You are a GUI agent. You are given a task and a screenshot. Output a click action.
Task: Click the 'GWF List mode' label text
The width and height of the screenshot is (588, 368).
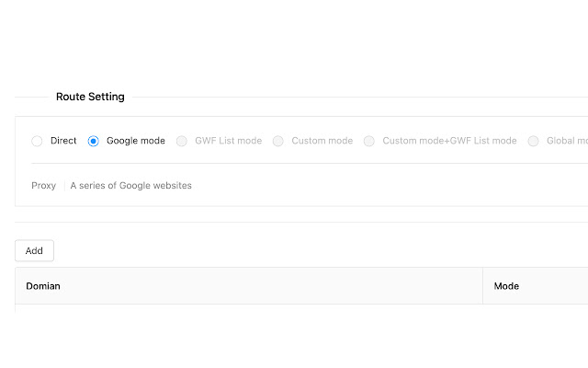tap(228, 141)
